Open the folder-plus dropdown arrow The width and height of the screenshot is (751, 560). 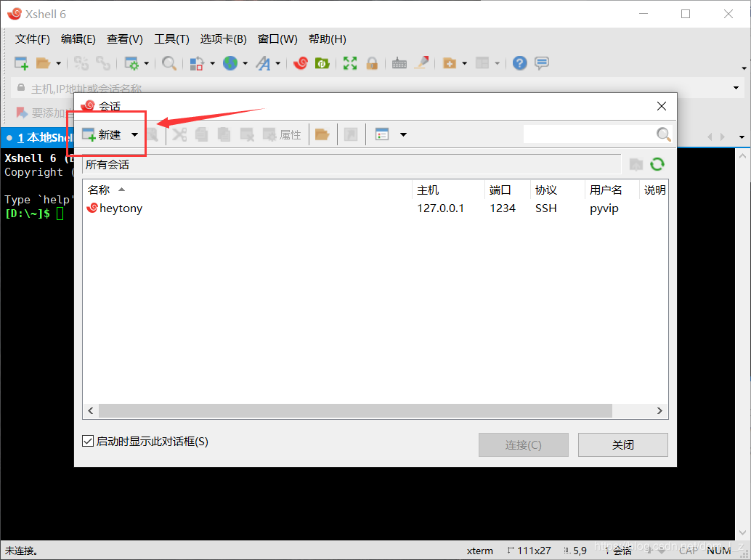[x=465, y=63]
